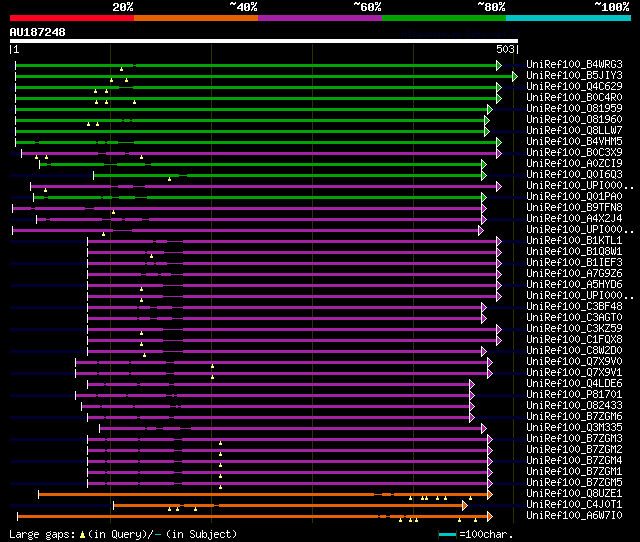Select the UniRef100_C3BF48 label

click(x=574, y=307)
